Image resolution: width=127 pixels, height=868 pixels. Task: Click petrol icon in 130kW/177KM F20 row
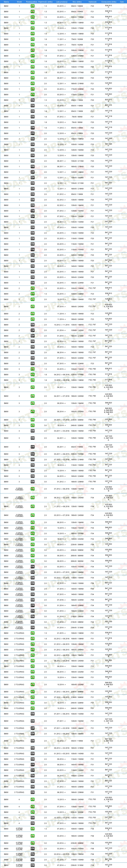33,67
